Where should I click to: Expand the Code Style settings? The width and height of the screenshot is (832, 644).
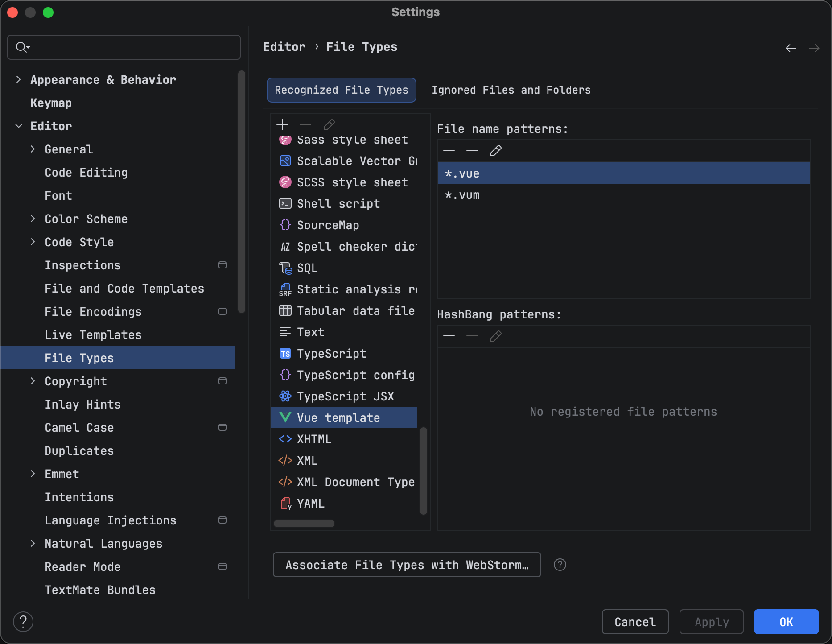(33, 242)
